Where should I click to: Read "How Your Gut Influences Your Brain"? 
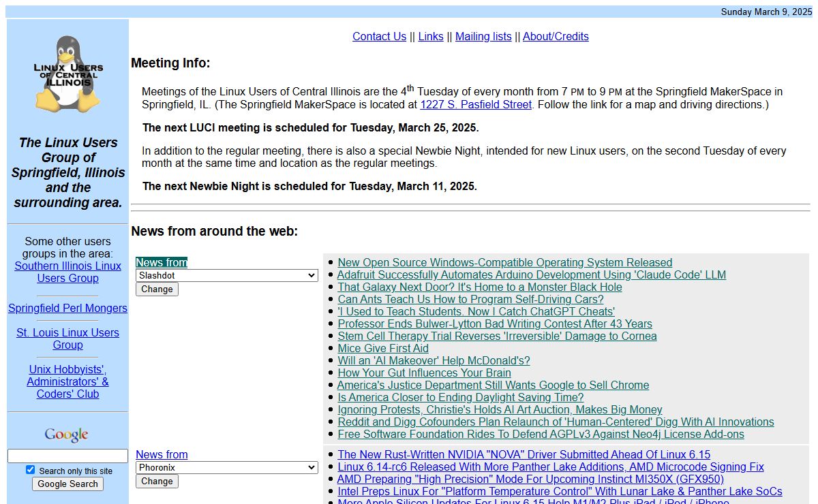point(424,373)
